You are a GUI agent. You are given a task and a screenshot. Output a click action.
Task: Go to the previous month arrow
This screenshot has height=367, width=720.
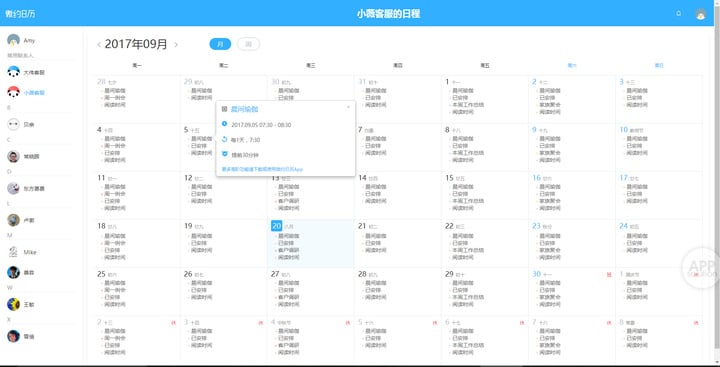point(99,45)
